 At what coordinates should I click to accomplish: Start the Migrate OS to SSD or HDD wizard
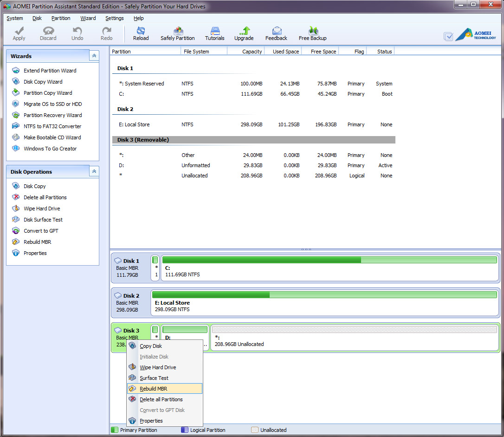click(x=52, y=104)
